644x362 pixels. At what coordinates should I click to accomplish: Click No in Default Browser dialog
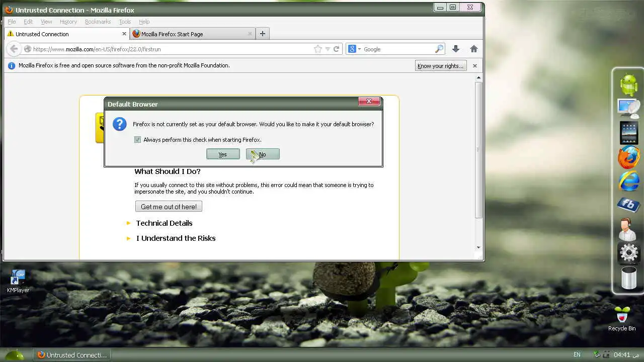pos(263,154)
